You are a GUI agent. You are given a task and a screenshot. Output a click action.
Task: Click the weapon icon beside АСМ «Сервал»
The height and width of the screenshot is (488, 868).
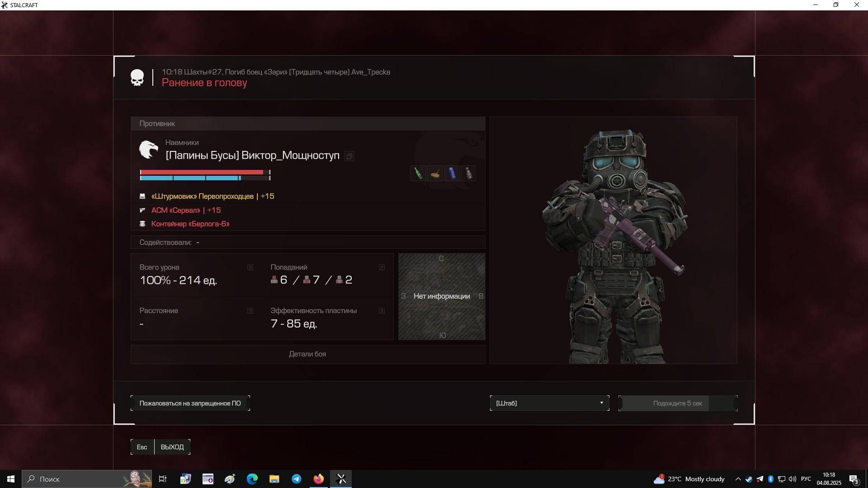(x=142, y=210)
